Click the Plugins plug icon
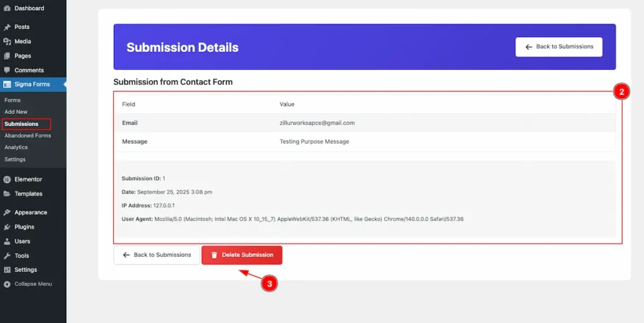 click(7, 227)
